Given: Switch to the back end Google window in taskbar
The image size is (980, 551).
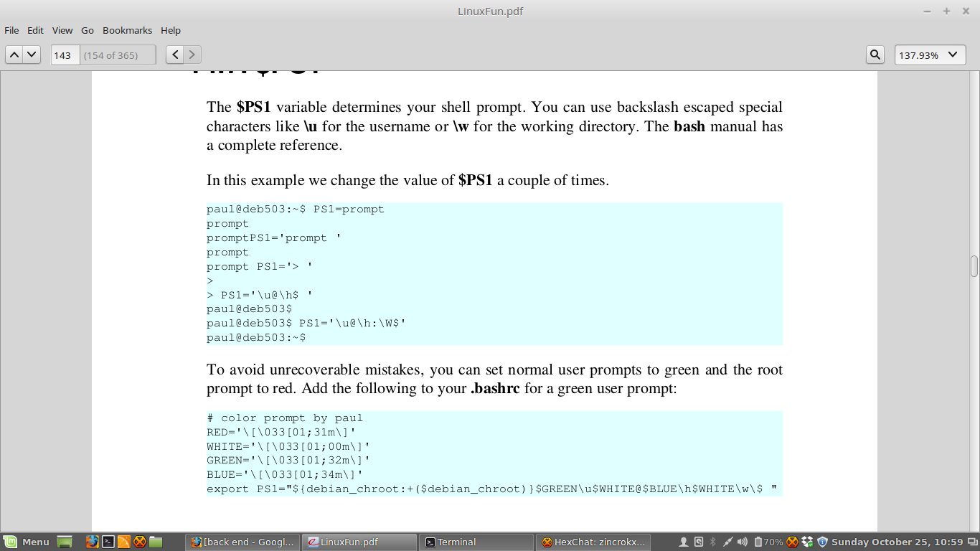Looking at the screenshot, I should [x=242, y=542].
